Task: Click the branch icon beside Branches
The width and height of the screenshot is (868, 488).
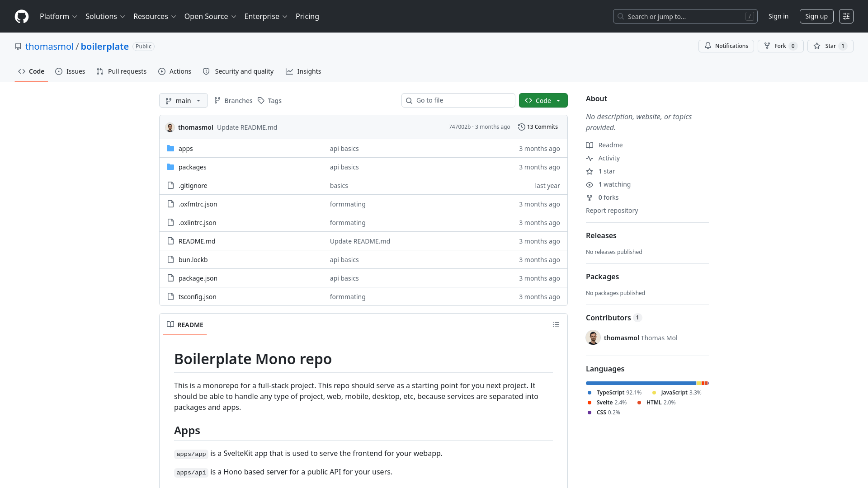Action: coord(217,100)
